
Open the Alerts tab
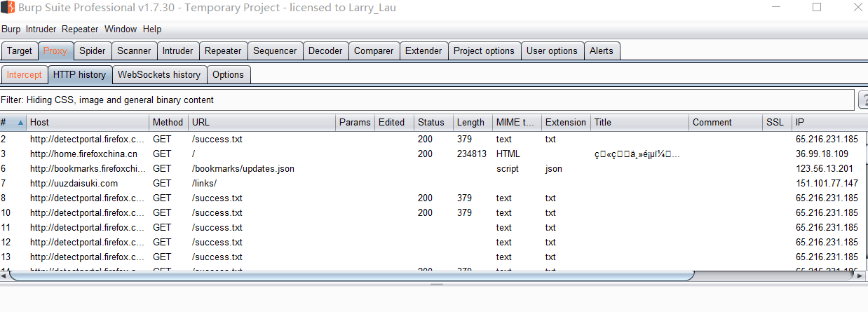click(602, 50)
